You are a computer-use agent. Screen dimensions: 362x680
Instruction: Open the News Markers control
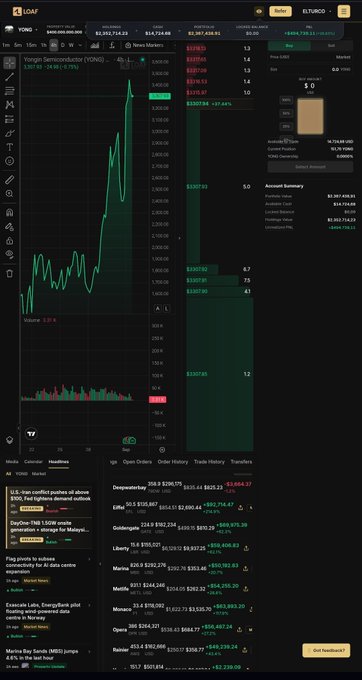coord(144,45)
